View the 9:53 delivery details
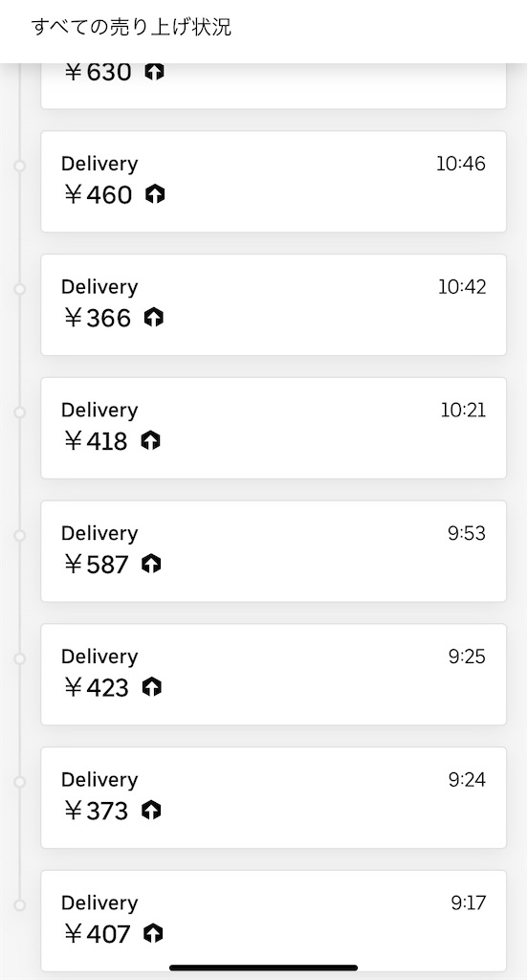 274,550
